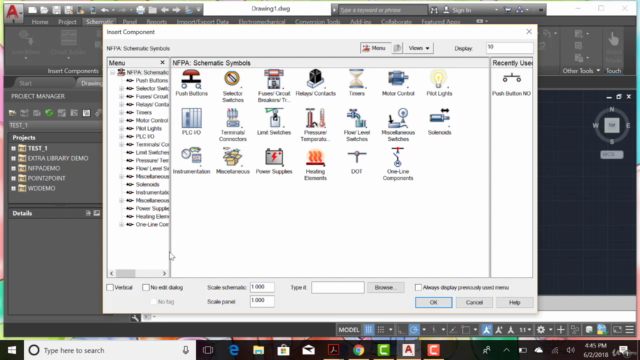
Task: Expand the Selector Switches tree node
Action: click(121, 89)
